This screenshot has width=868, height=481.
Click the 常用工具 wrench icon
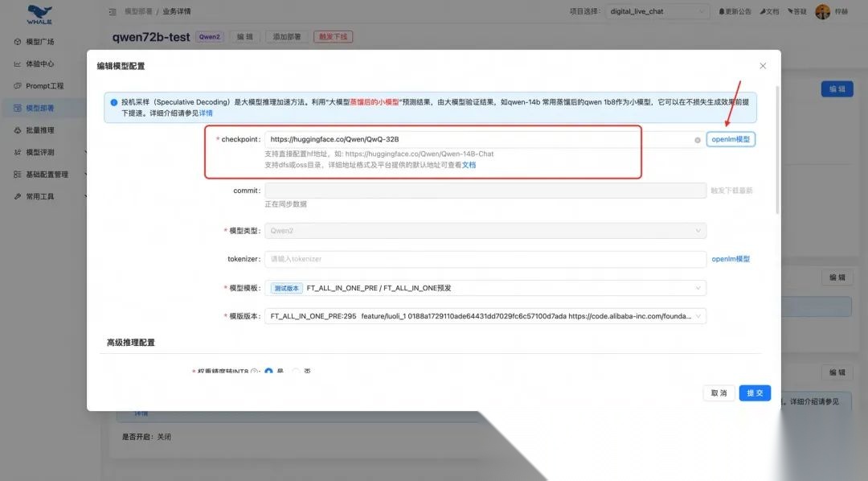coord(17,197)
